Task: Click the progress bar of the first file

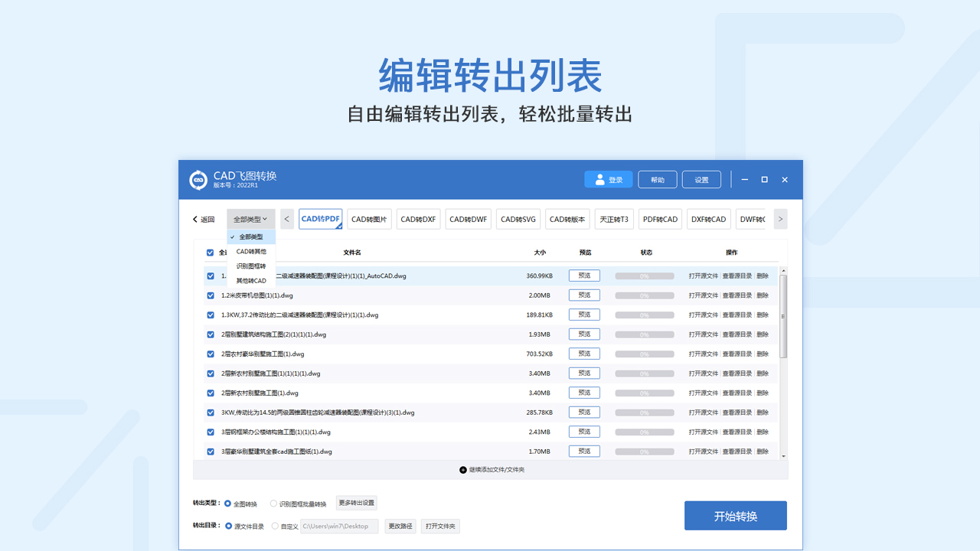Action: pyautogui.click(x=644, y=275)
